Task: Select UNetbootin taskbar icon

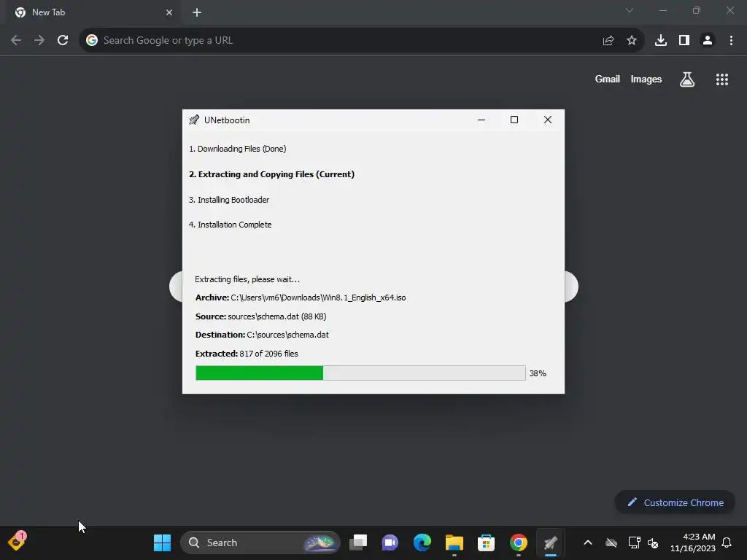Action: pyautogui.click(x=550, y=542)
